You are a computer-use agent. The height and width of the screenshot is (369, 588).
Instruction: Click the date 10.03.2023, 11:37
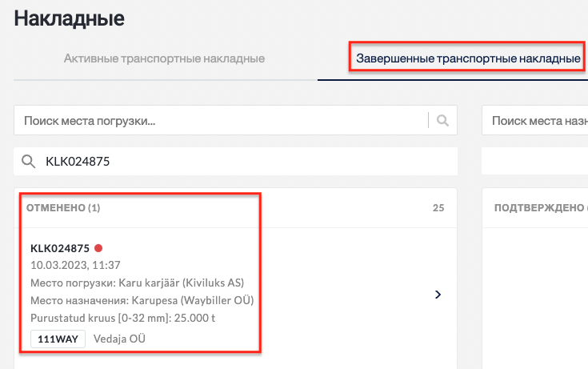75,266
